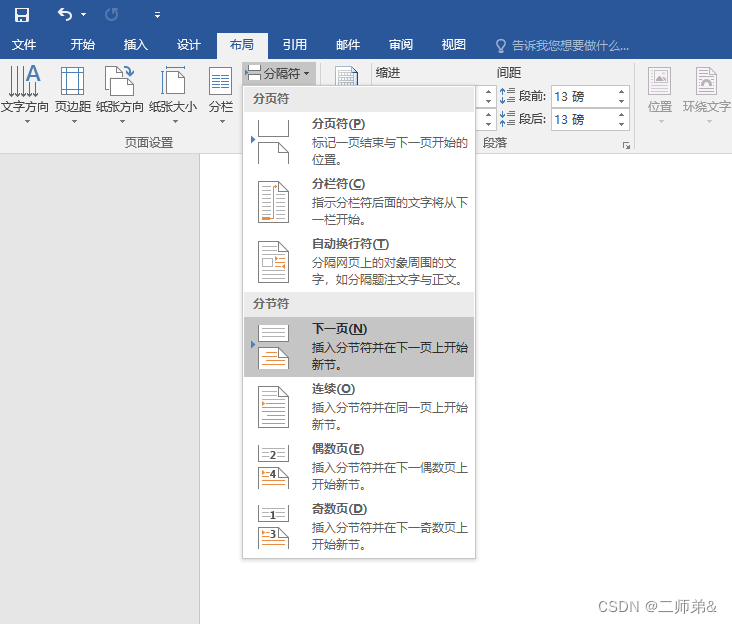Switch to the 开始 tab
The image size is (732, 624).
(x=83, y=45)
